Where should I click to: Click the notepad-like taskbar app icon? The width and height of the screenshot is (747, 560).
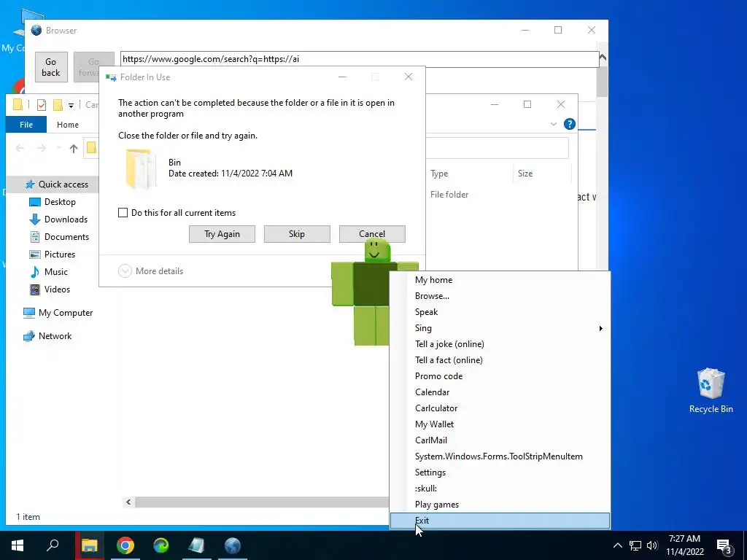coord(197,545)
